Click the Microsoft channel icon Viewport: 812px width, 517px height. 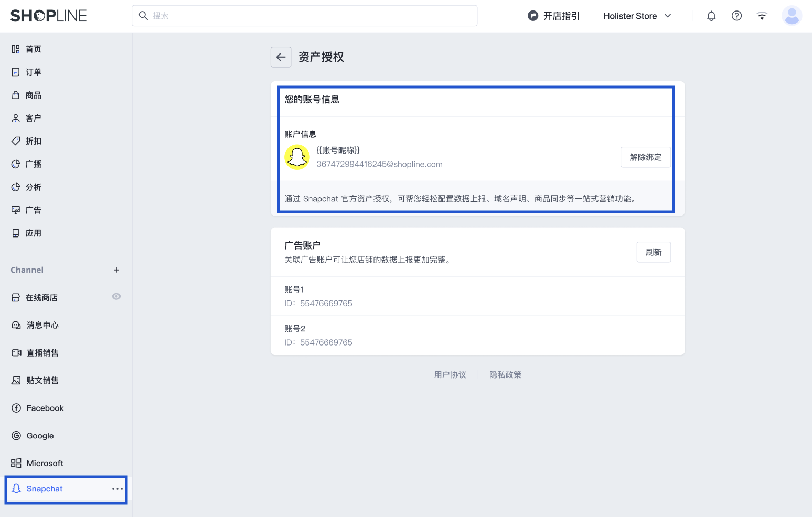[16, 463]
